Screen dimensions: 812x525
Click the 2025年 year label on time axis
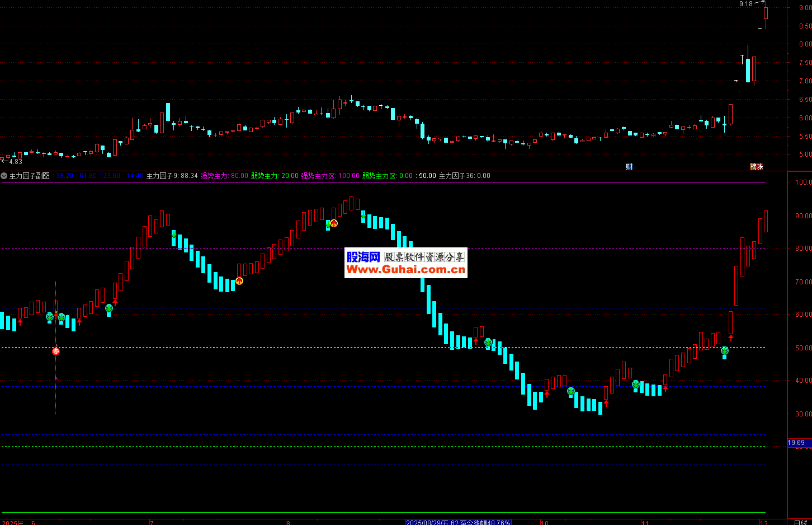13,522
